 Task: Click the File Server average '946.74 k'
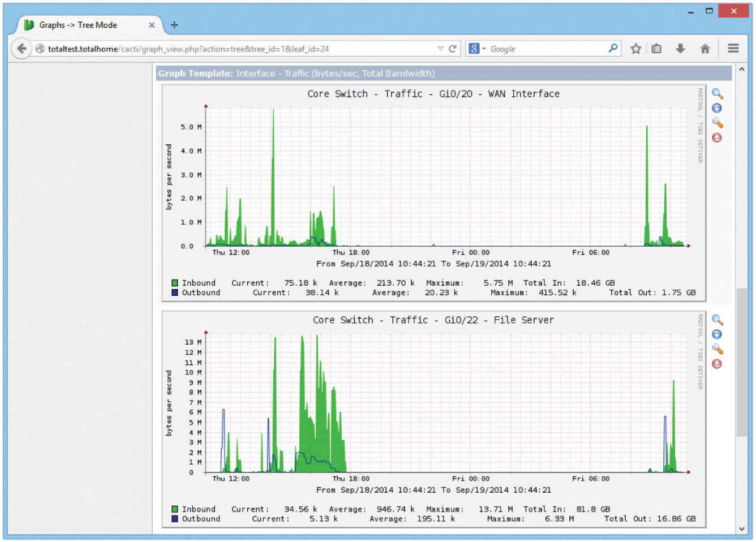tap(396, 509)
